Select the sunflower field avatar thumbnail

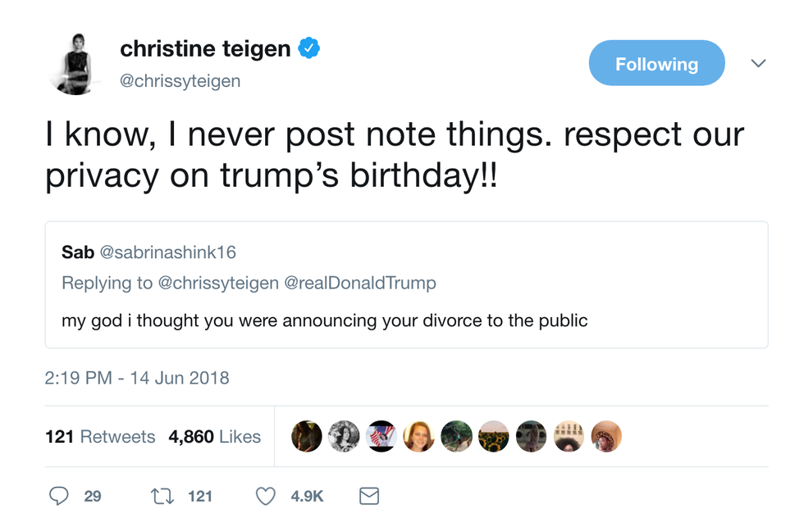[x=493, y=436]
